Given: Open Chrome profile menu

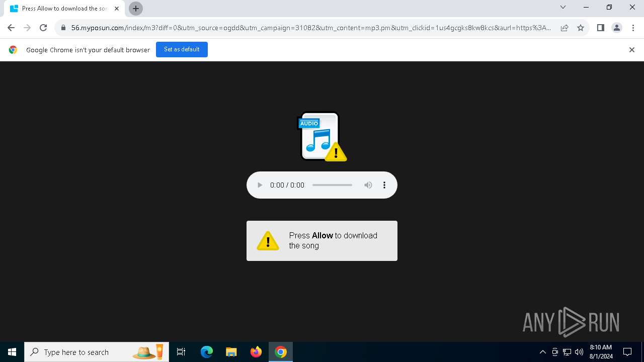Looking at the screenshot, I should tap(617, 28).
